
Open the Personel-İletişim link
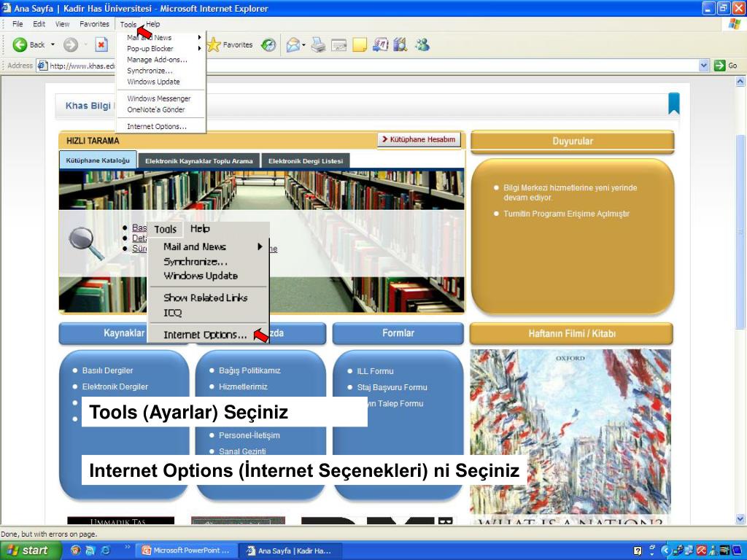[249, 435]
